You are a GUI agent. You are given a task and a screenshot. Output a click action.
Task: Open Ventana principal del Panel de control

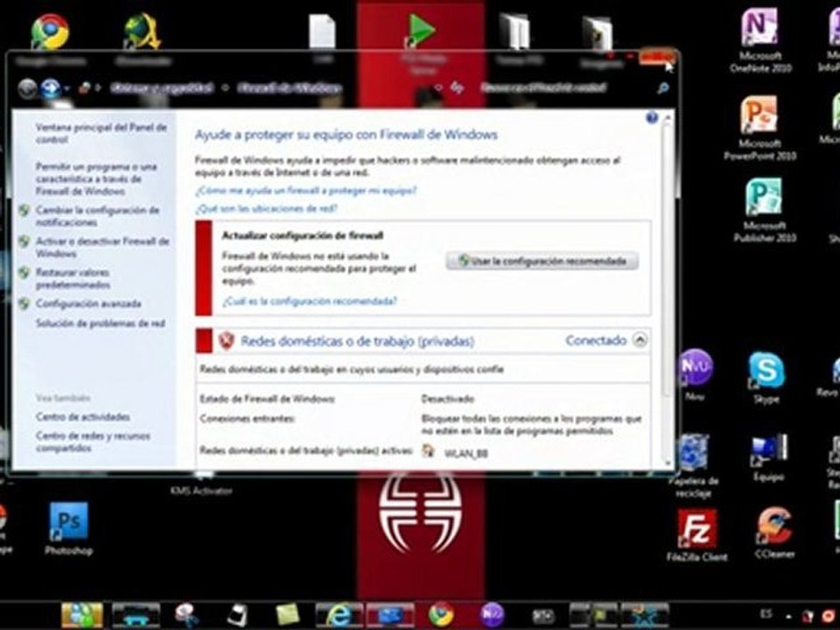click(x=101, y=133)
